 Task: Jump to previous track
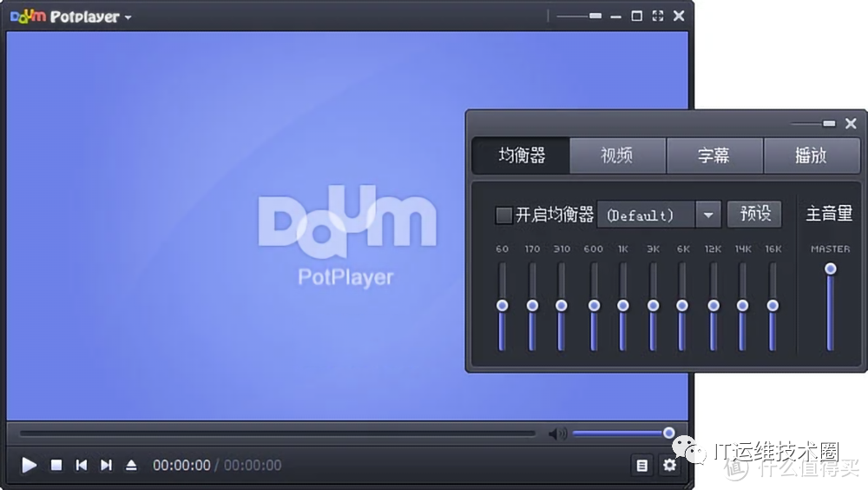click(x=82, y=465)
